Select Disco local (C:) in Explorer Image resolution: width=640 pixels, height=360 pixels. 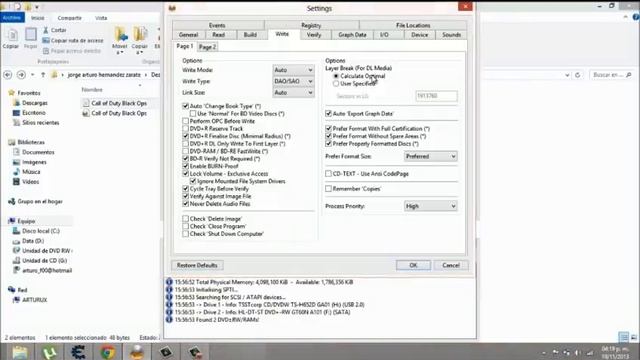point(41,231)
